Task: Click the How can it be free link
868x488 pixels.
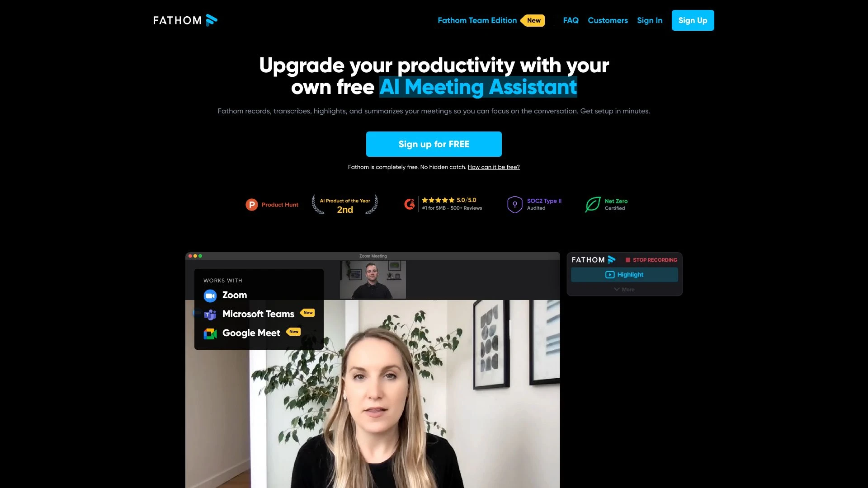Action: coord(493,167)
